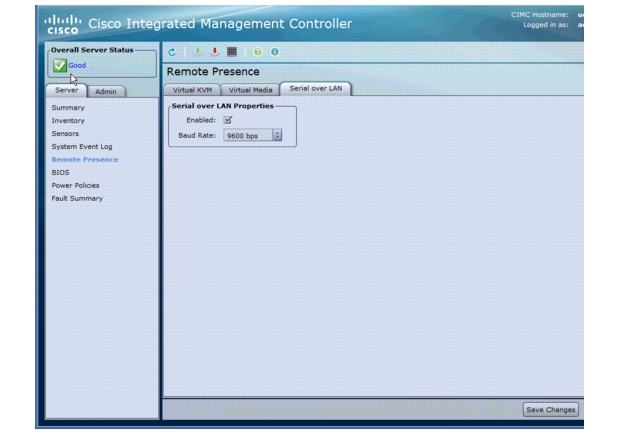Open BIOS settings in the sidebar
Screen dimensions: 640x435
point(60,173)
